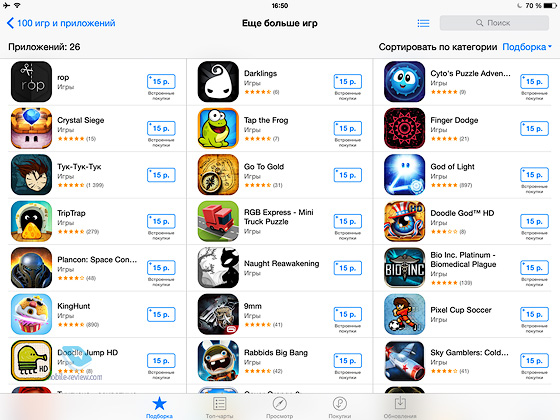Open the Bio Inc. Platinum icon
The image size is (560, 420).
click(404, 268)
